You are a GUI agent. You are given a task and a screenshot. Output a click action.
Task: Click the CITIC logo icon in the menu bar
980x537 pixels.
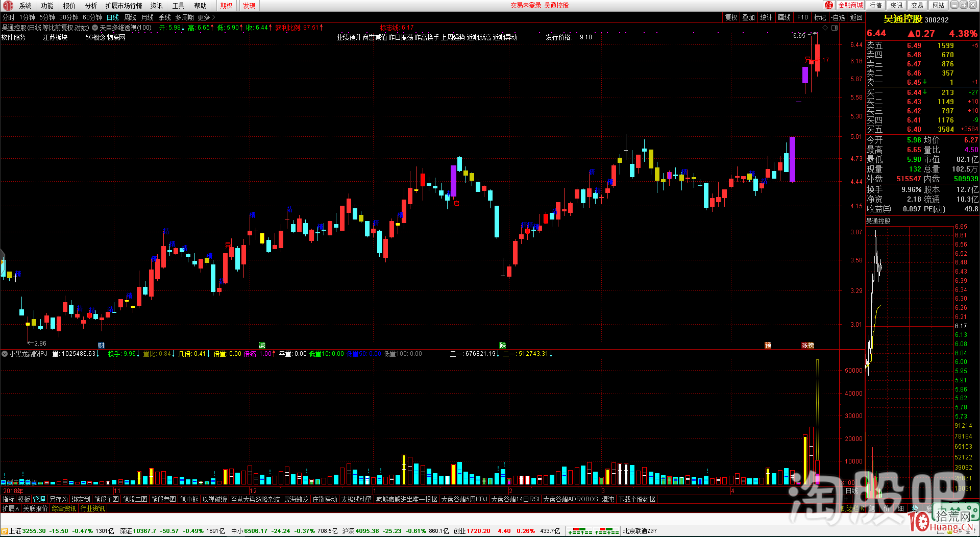[8, 6]
